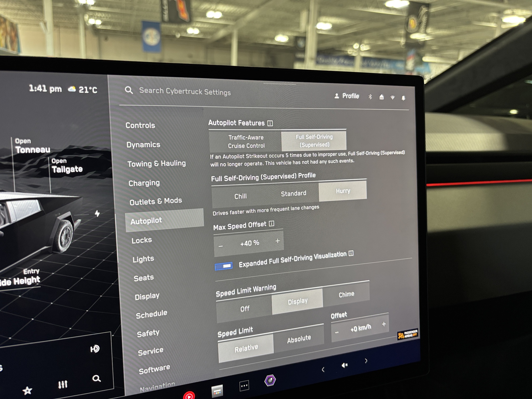Tap the Wi-Fi status icon
The width and height of the screenshot is (532, 399).
(x=392, y=98)
